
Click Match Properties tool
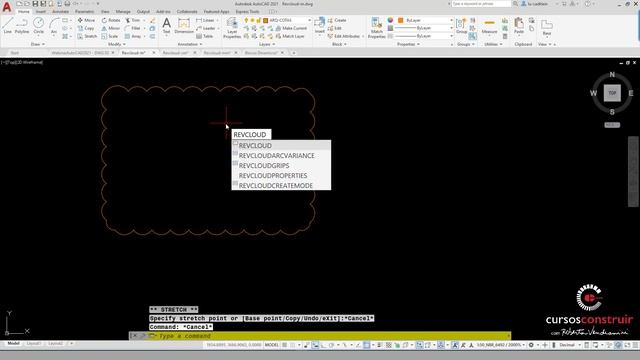pos(376,28)
